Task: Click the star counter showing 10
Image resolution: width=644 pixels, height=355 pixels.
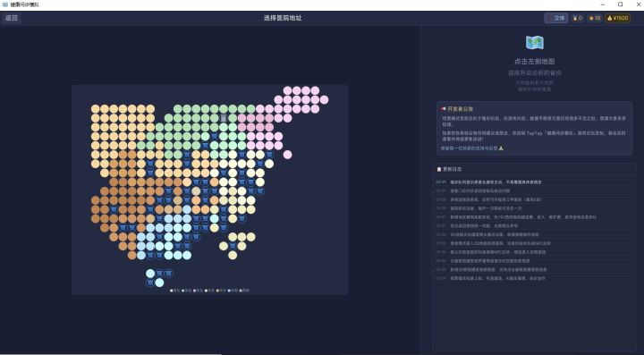Action: click(x=595, y=18)
